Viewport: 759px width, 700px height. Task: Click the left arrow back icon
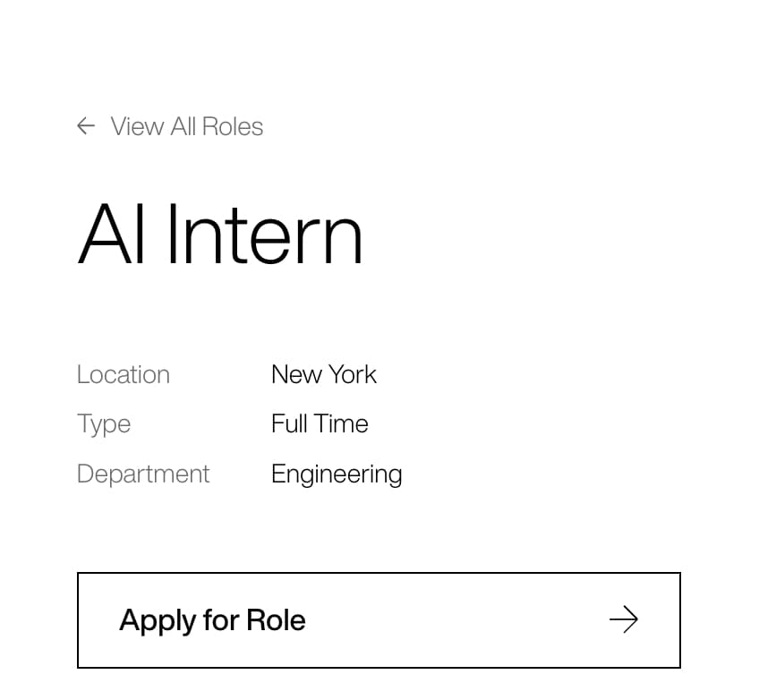pos(86,126)
